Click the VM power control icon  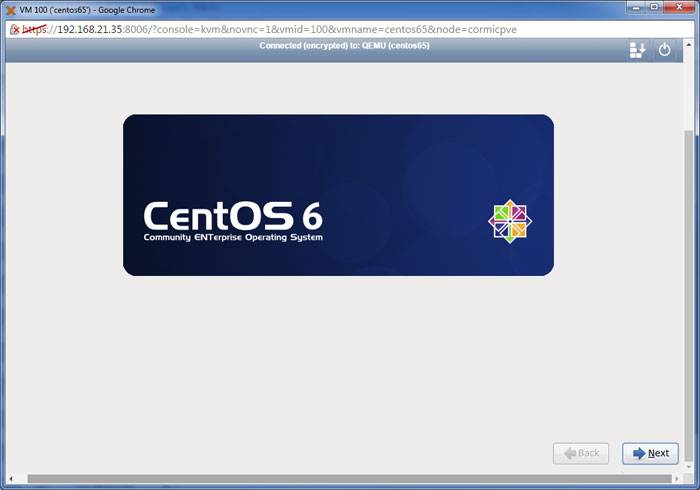[664, 50]
